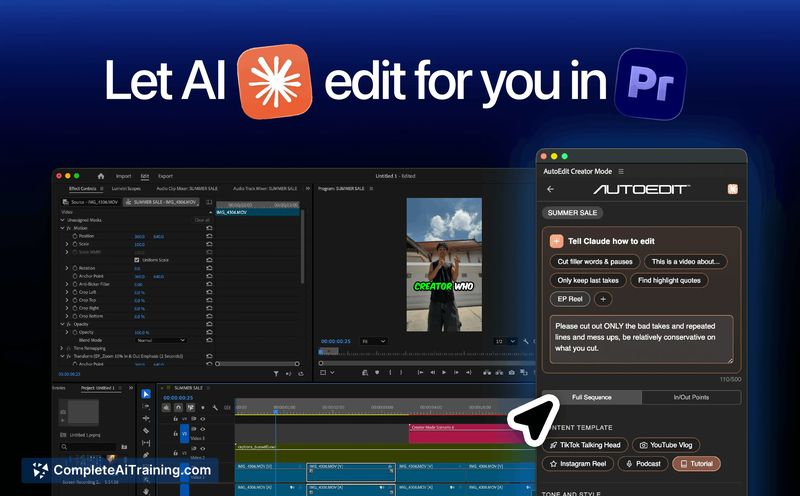800x496 pixels.
Task: Open the Import workspace tab
Action: [x=123, y=176]
